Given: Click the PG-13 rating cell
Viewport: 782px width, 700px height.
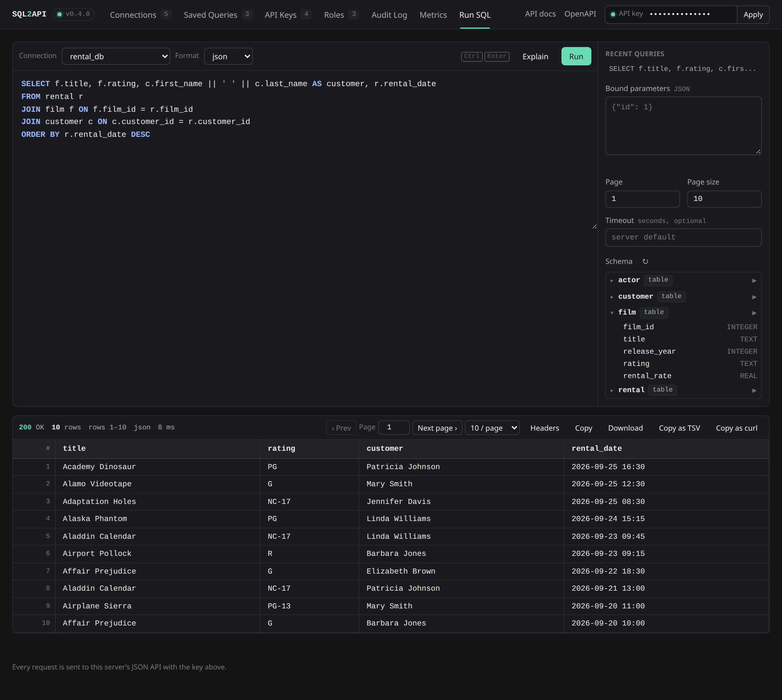Looking at the screenshot, I should click(309, 606).
